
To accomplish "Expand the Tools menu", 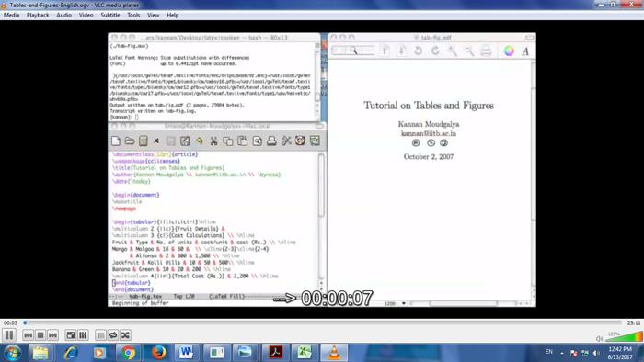I will point(133,16).
